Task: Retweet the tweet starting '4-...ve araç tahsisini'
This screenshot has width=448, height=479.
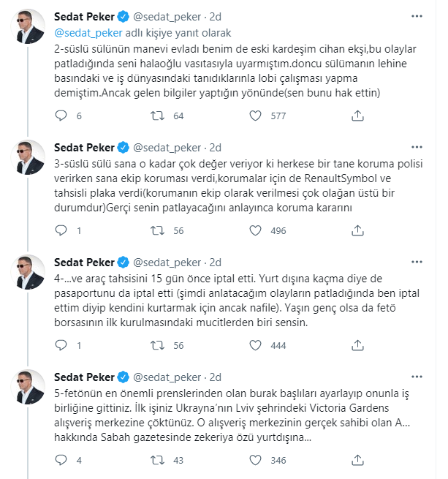Action: coord(156,345)
